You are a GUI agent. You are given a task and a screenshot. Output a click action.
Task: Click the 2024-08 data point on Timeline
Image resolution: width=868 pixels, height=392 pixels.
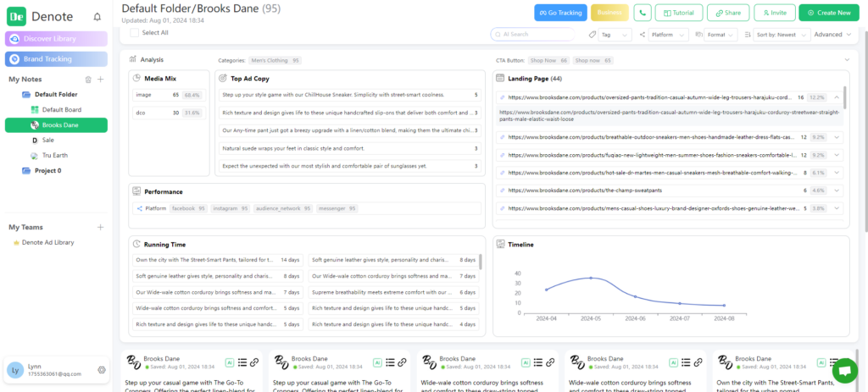point(724,305)
